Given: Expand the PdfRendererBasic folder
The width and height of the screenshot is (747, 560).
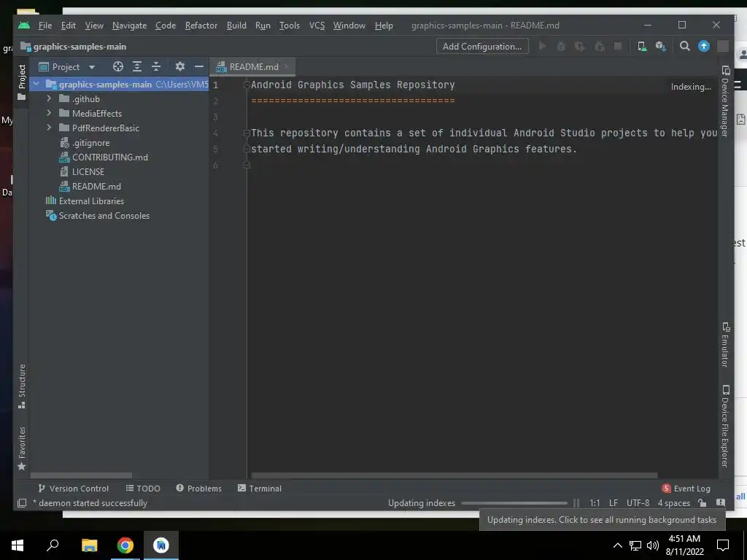Looking at the screenshot, I should pos(49,128).
